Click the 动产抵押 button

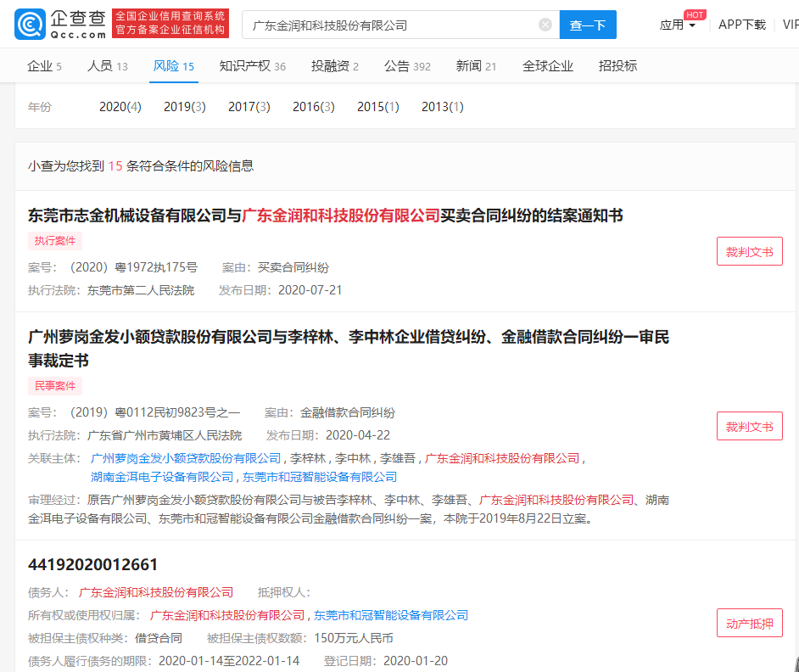(750, 623)
